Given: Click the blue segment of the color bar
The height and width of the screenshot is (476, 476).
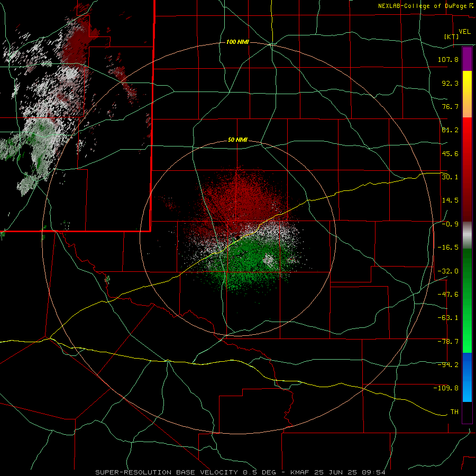Looking at the screenshot, I should (x=467, y=377).
